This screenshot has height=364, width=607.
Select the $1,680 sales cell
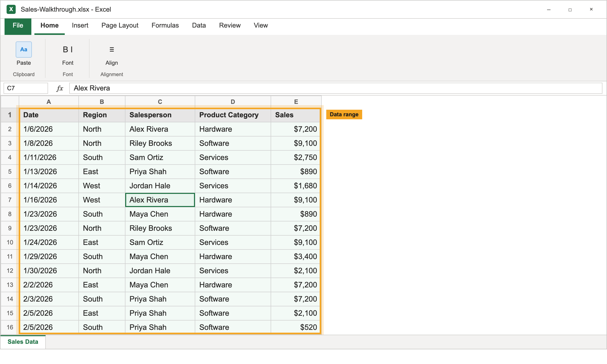click(296, 186)
